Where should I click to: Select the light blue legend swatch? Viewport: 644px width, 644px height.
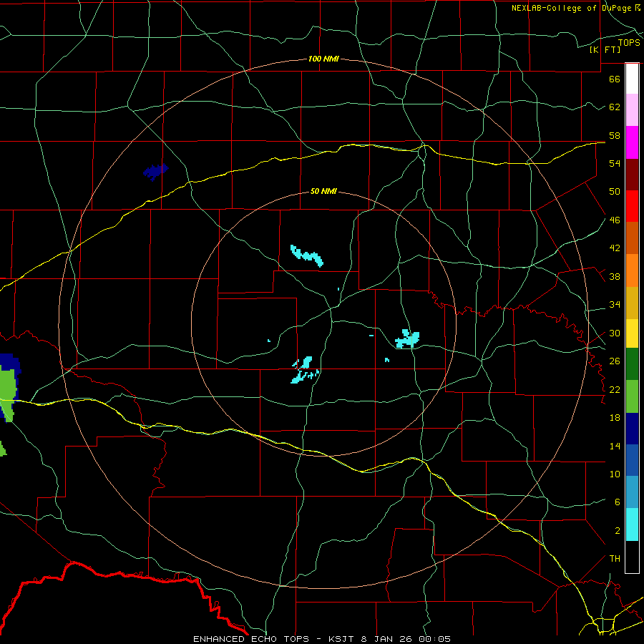pos(632,492)
